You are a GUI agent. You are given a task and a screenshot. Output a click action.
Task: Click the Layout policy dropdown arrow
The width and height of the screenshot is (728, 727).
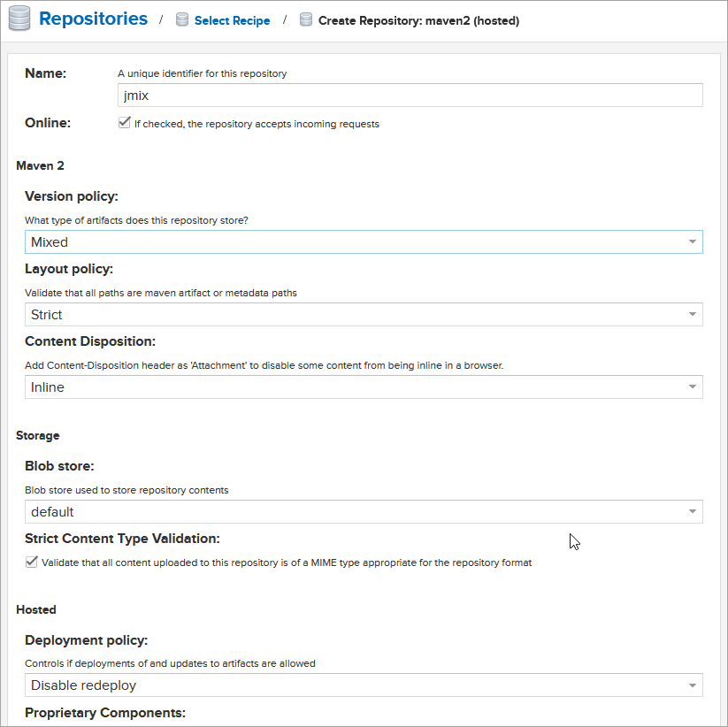tap(691, 314)
